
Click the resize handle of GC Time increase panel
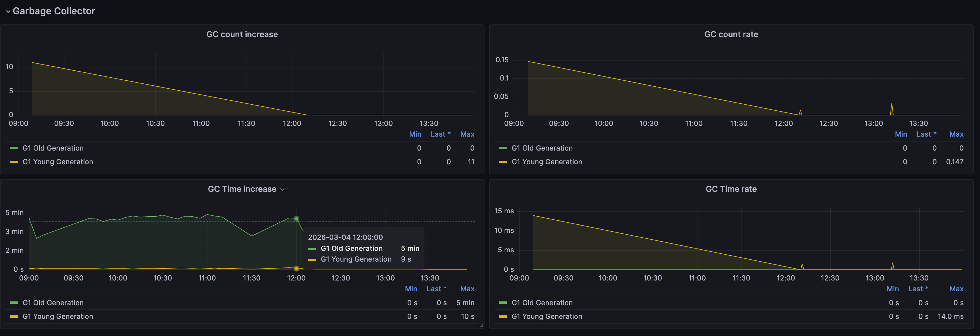[x=481, y=326]
